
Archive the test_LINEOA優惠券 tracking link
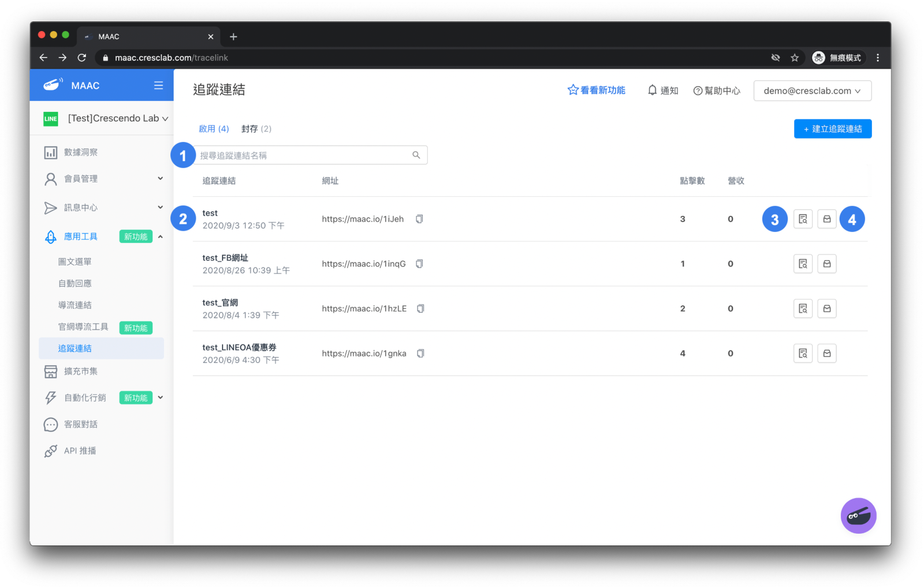click(827, 353)
